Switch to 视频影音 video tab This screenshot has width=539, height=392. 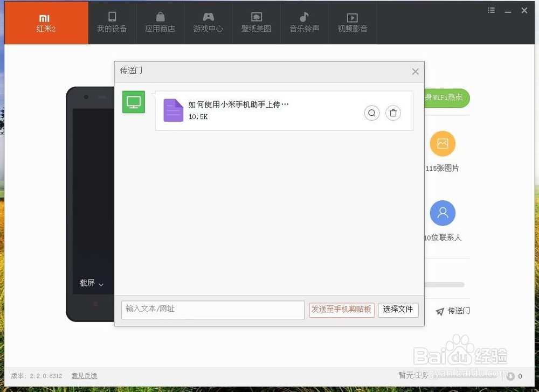[353, 23]
